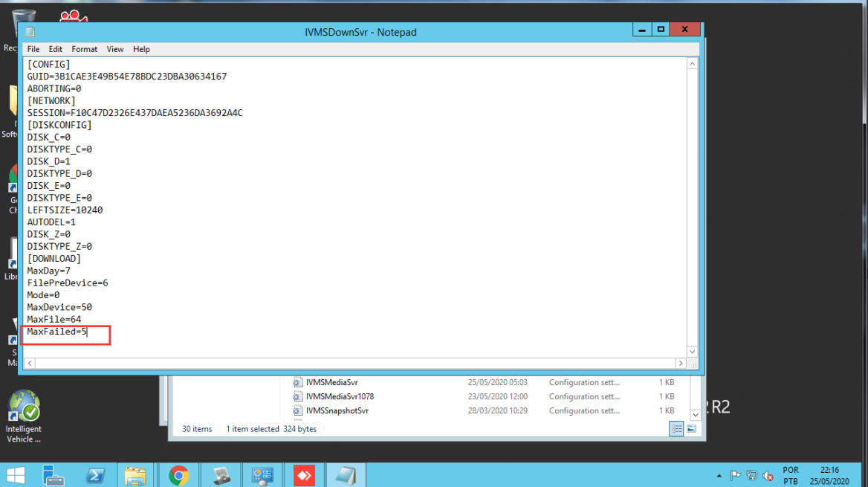Click the IVMSMediaSvr1078 file icon
Image resolution: width=868 pixels, height=487 pixels.
click(298, 397)
